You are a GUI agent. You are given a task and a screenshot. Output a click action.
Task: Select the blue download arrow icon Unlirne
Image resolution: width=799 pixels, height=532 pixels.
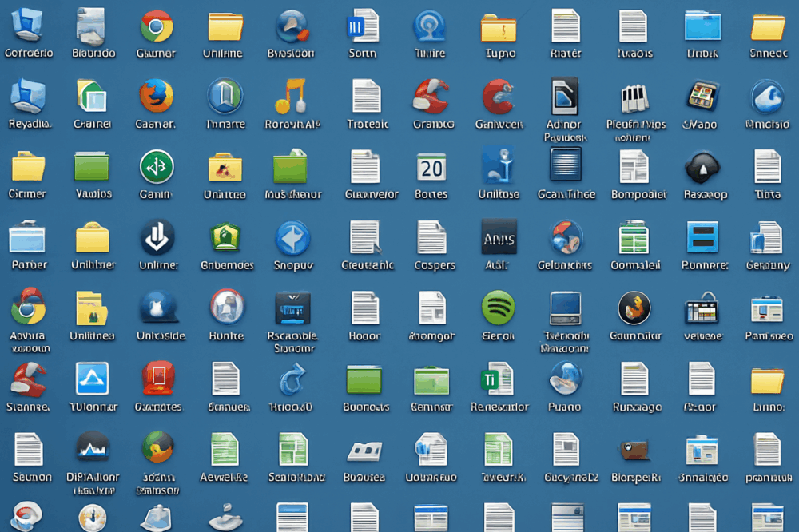157,237
